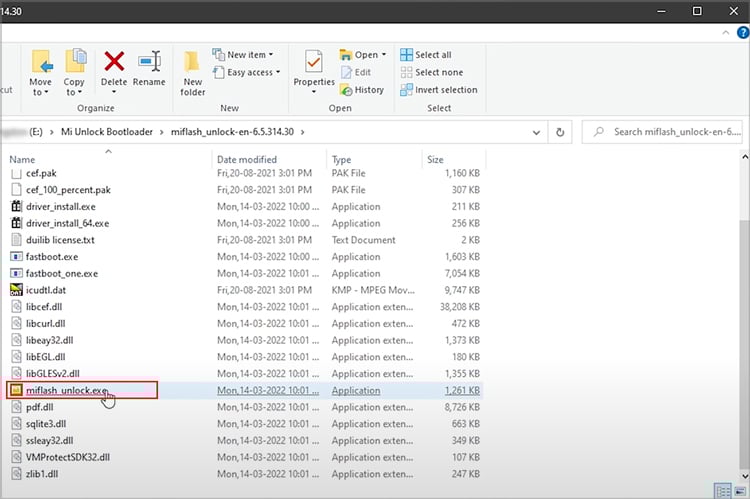Screen dimensions: 750x499
Task: Expand the Open button dropdown arrow
Action: [x=384, y=55]
